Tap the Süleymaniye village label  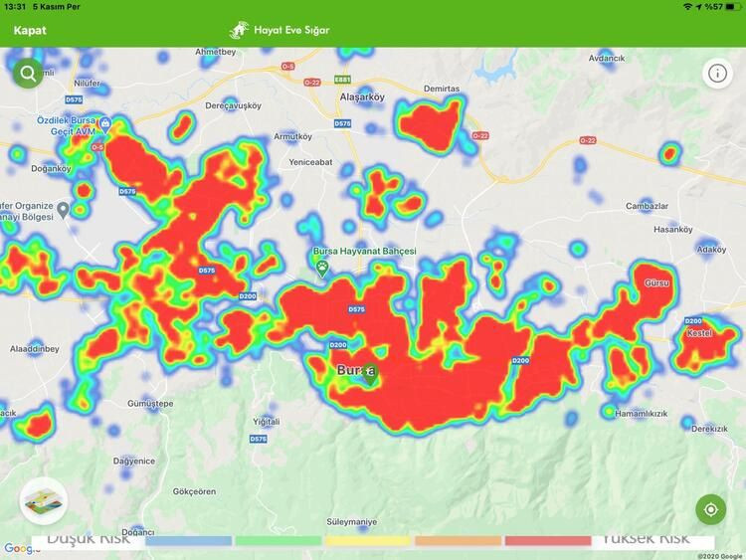(x=352, y=521)
